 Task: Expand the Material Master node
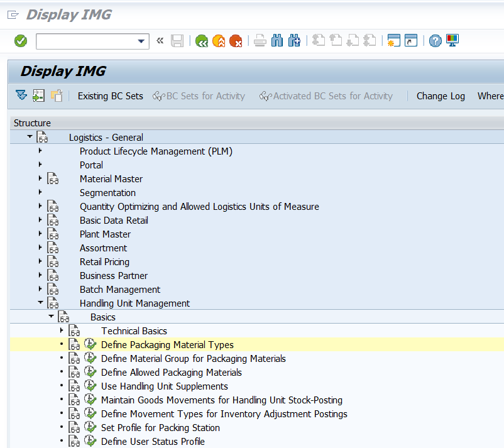(40, 178)
